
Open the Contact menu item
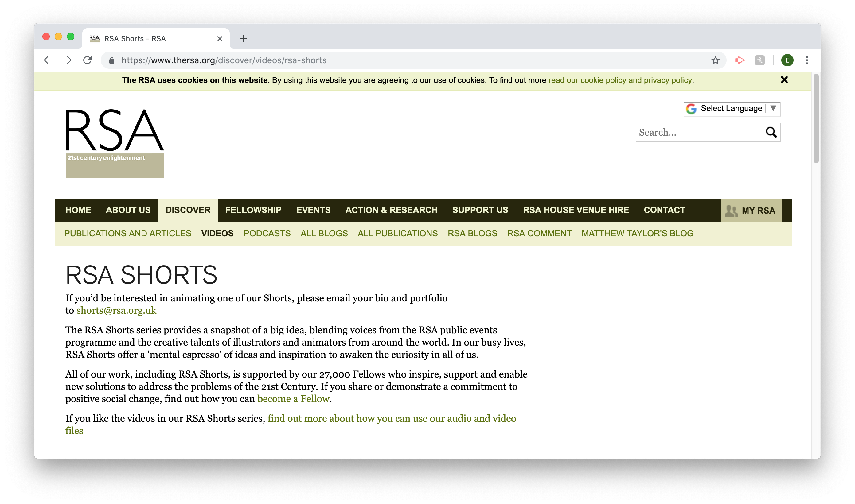[664, 210]
